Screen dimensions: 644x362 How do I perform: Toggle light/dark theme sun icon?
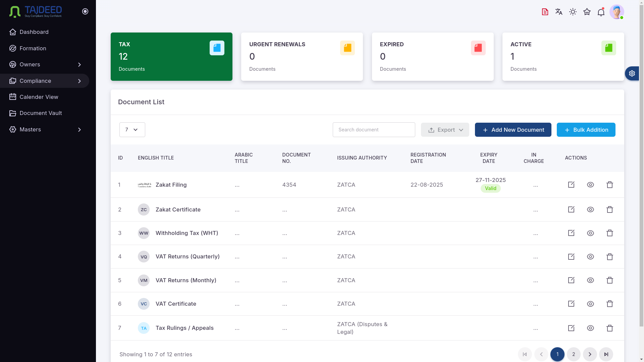(573, 12)
